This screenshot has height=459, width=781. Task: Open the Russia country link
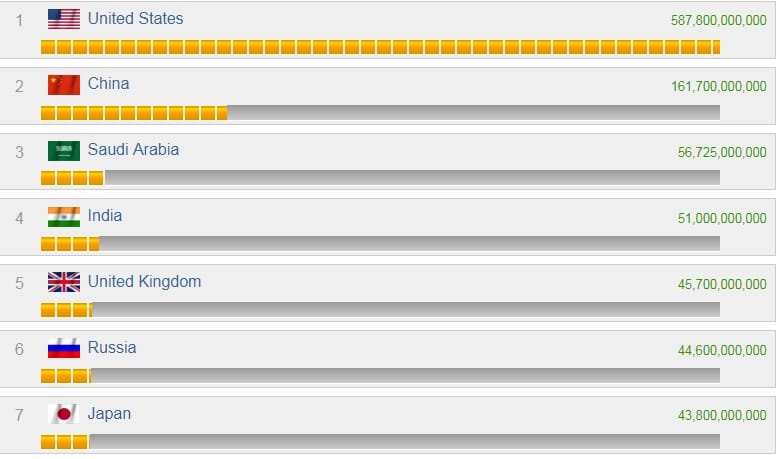coord(112,348)
